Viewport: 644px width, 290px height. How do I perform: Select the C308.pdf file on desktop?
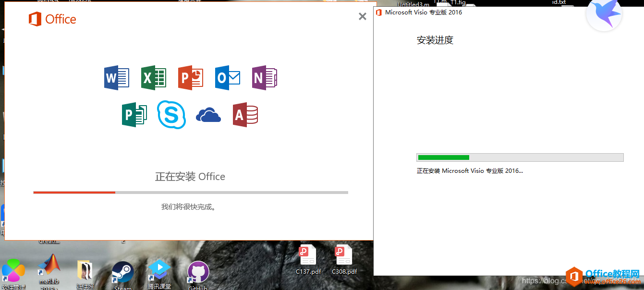tap(344, 260)
